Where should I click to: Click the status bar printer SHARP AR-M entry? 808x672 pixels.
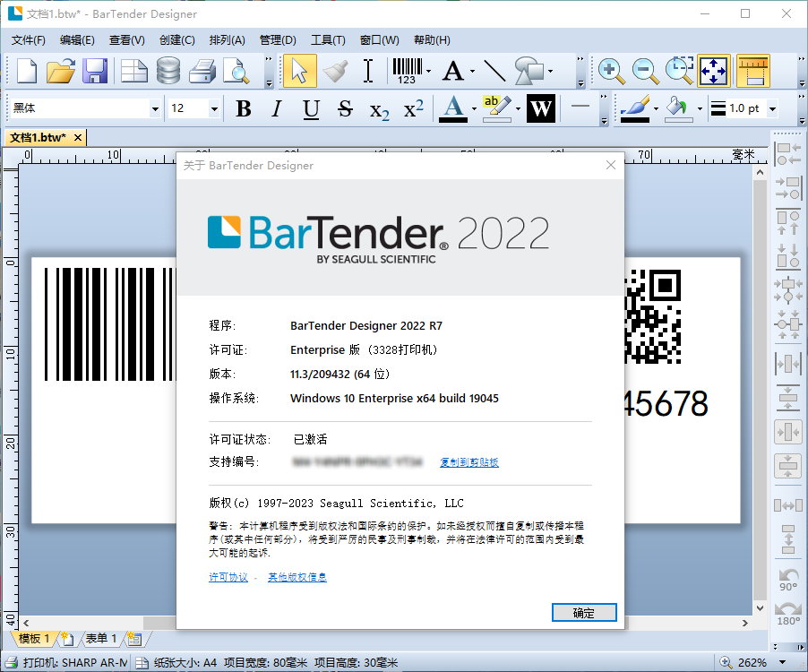(66, 662)
